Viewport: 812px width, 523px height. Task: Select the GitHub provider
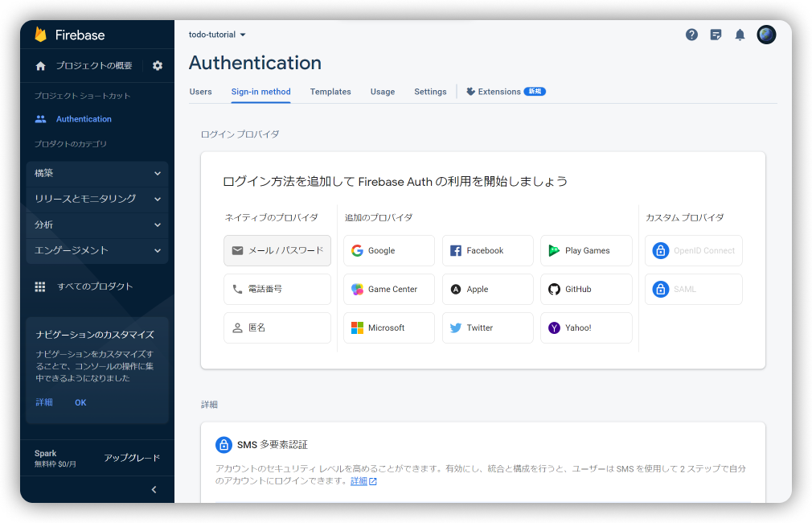click(586, 289)
